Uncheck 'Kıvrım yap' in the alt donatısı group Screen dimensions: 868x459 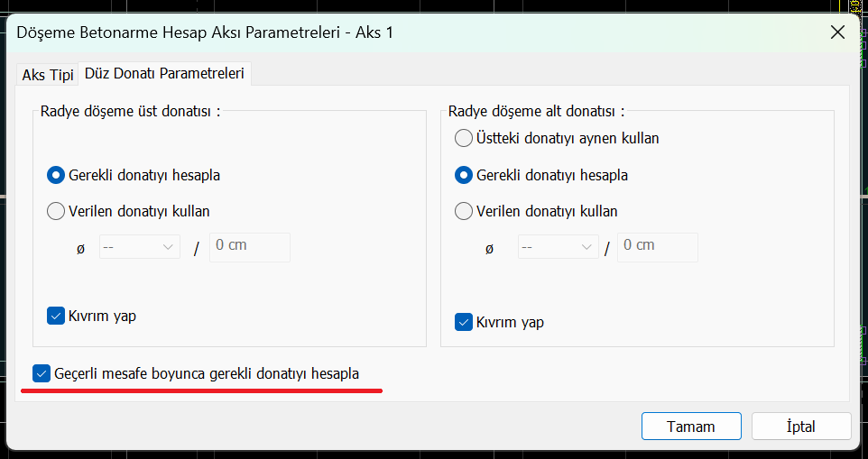(x=464, y=322)
